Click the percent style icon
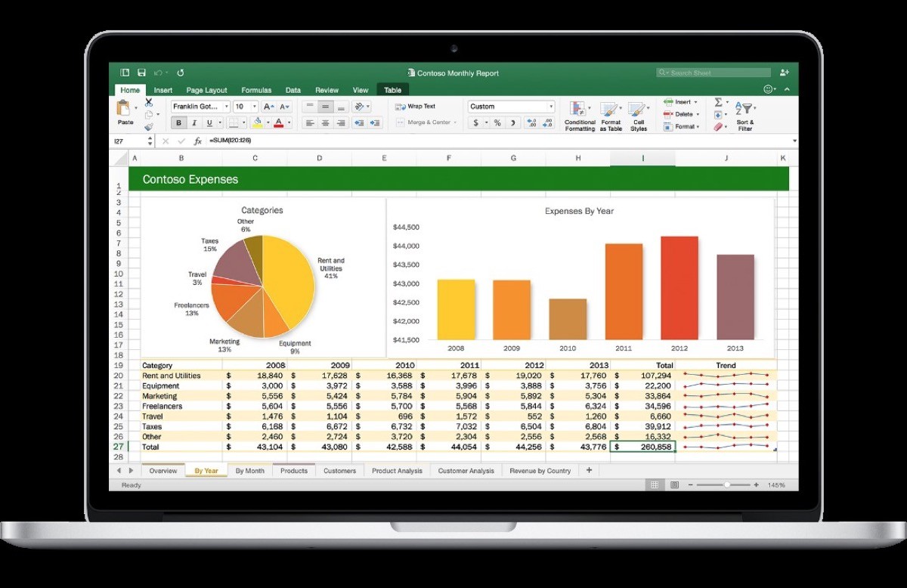The image size is (907, 588). click(499, 122)
